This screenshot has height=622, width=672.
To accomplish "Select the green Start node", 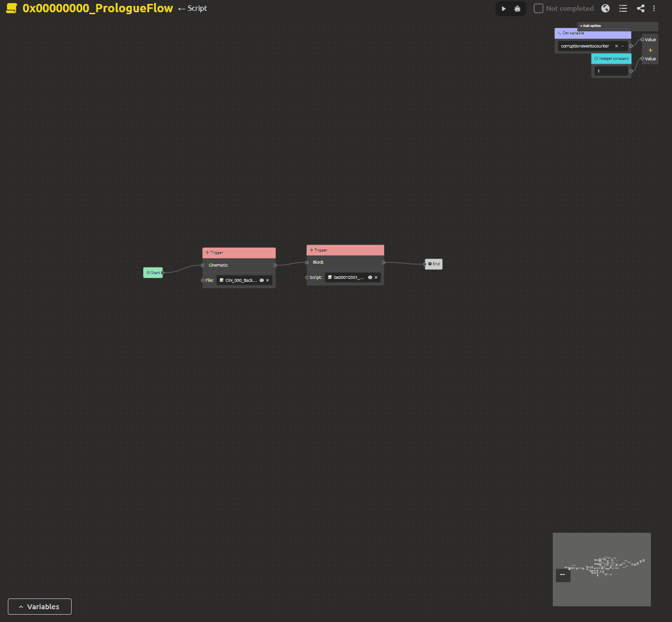I will pos(153,273).
